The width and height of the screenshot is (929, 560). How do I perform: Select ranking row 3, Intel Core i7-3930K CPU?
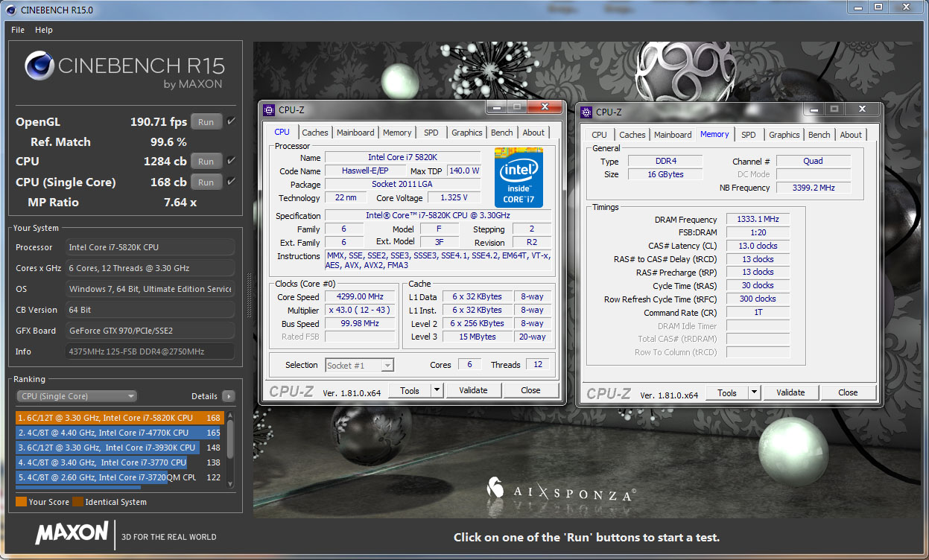121,448
